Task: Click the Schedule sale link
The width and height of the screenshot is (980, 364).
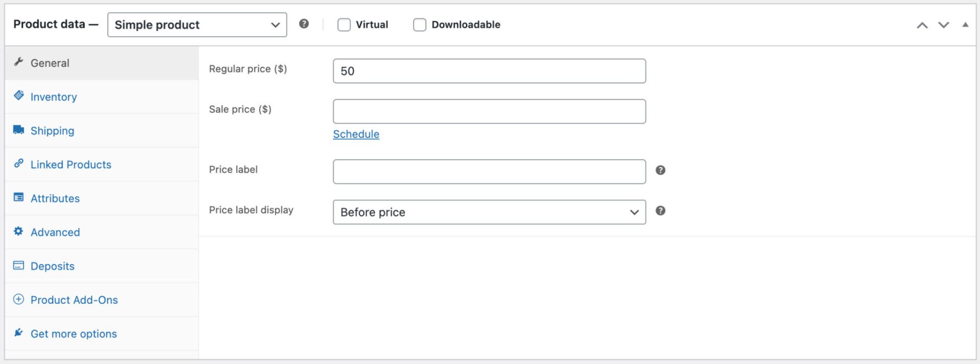Action: (x=356, y=134)
